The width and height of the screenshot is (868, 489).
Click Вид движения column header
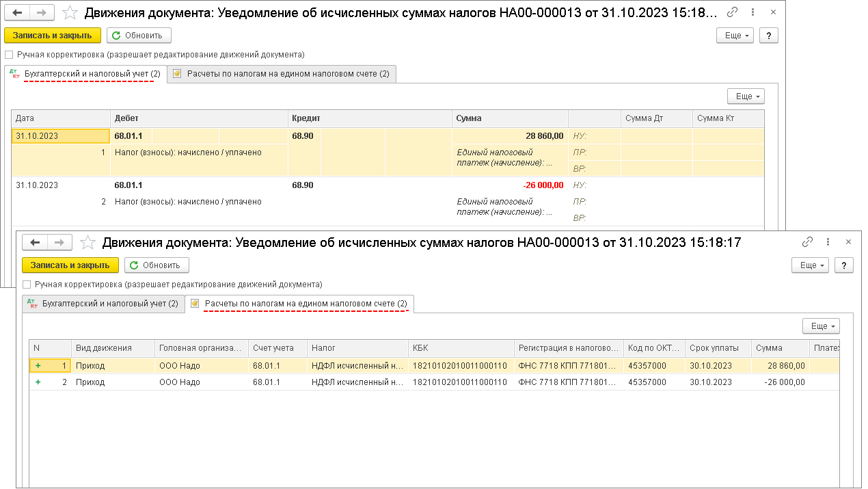(113, 348)
